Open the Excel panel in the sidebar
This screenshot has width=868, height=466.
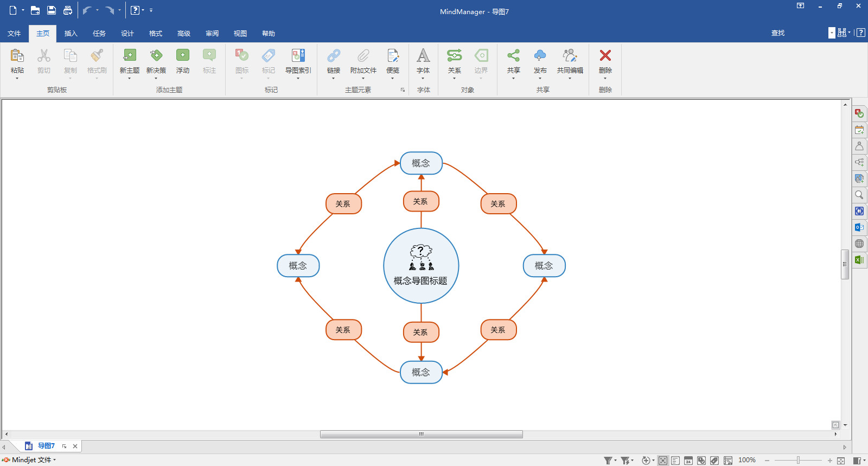pos(859,260)
